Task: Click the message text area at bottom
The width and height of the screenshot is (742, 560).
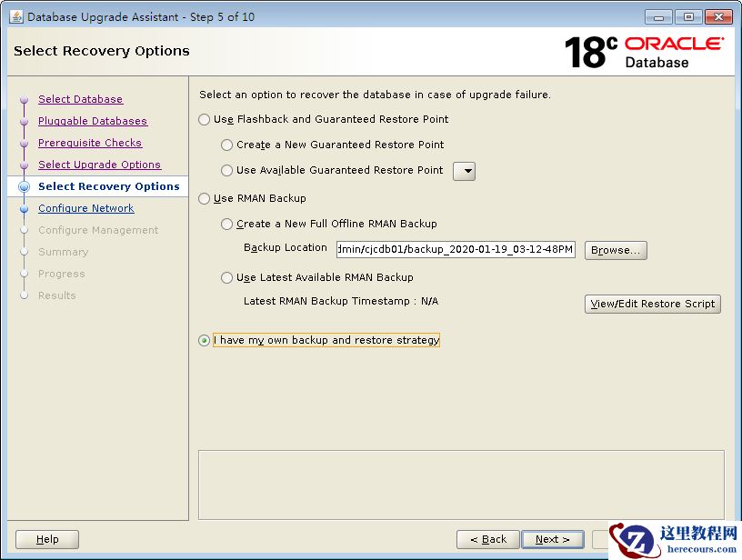Action: click(461, 485)
